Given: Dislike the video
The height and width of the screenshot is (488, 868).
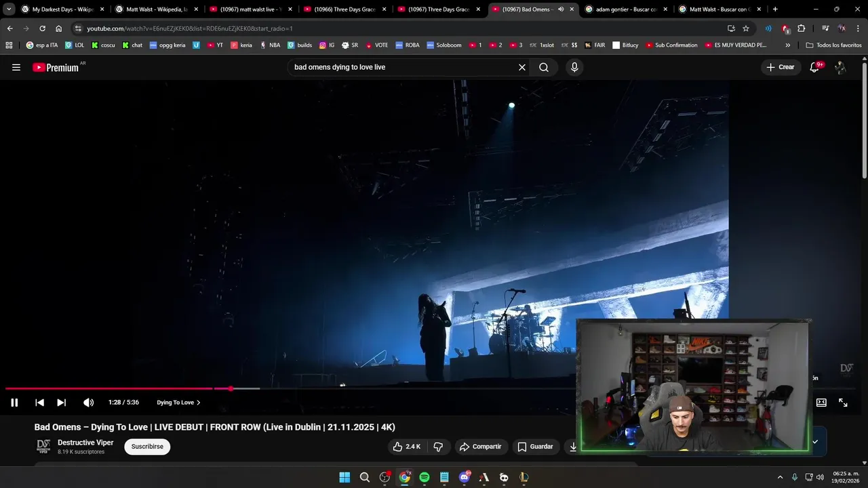Looking at the screenshot, I should tap(438, 447).
